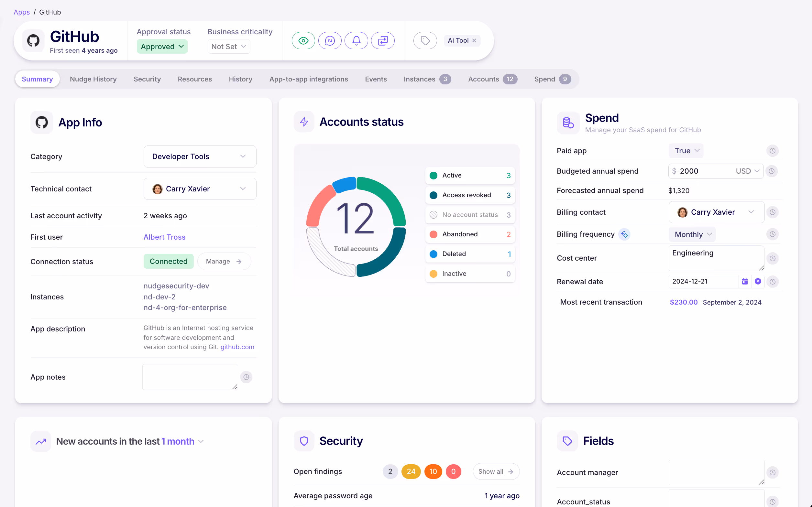Open the $230.00 transaction link
This screenshot has height=507, width=812.
[x=684, y=302]
